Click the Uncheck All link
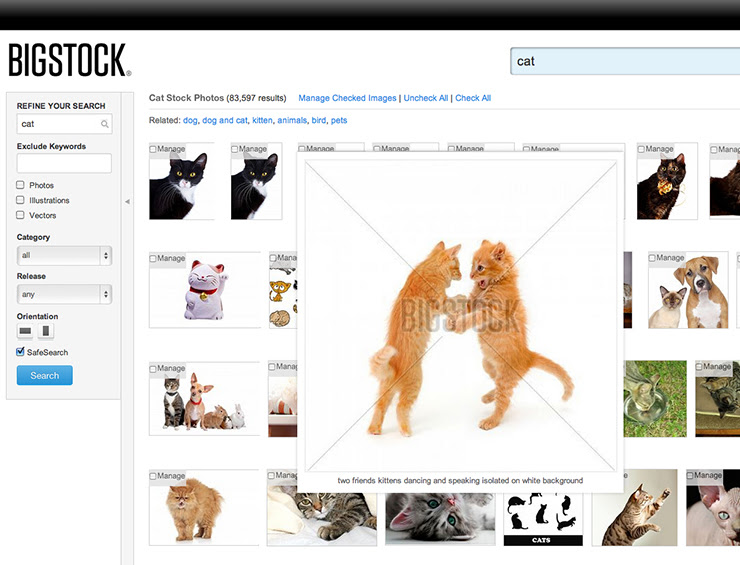Screen dimensions: 740x565 coord(426,98)
